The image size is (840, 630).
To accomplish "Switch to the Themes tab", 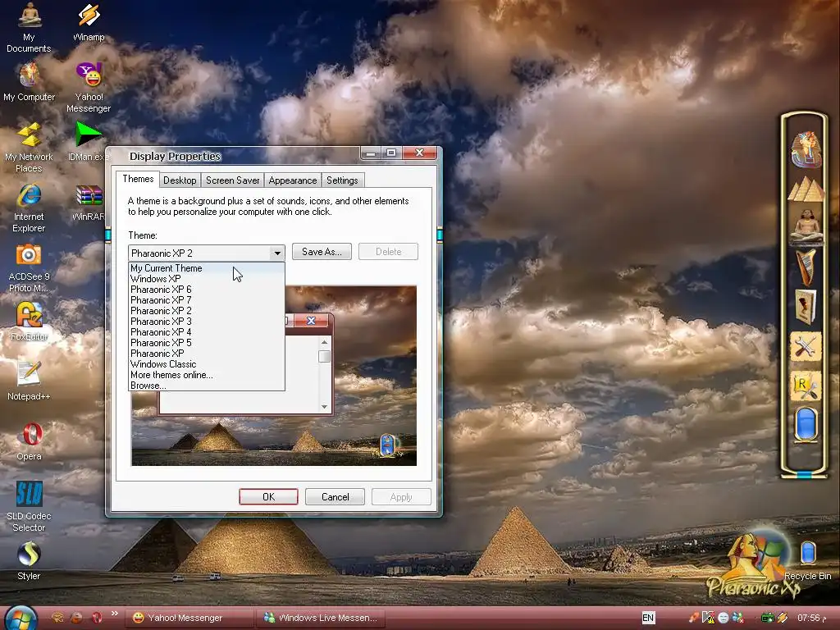I will [x=138, y=179].
